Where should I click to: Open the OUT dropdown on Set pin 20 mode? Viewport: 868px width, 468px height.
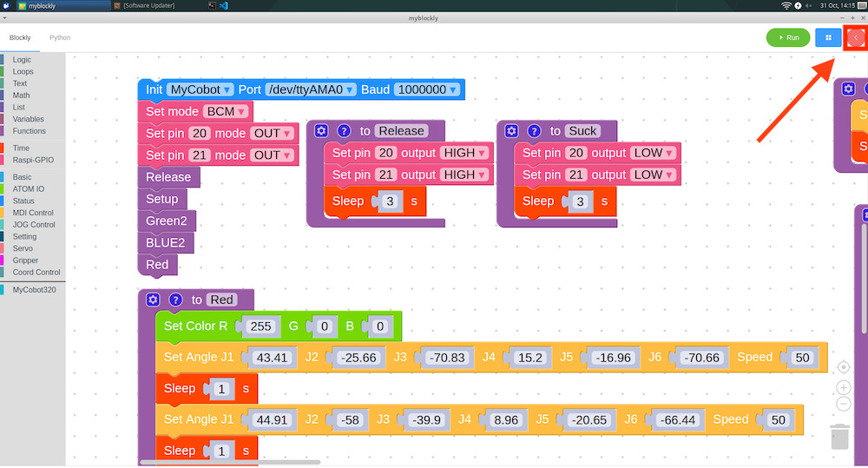click(x=271, y=134)
